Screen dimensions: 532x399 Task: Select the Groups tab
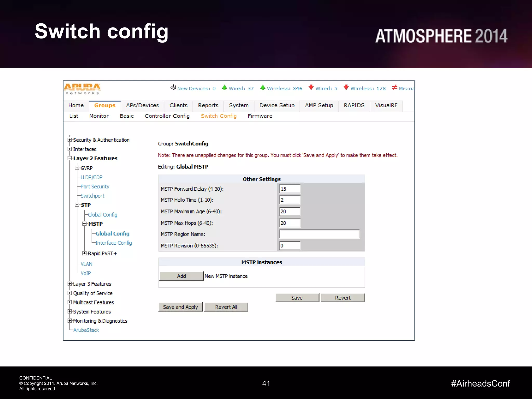(x=105, y=105)
